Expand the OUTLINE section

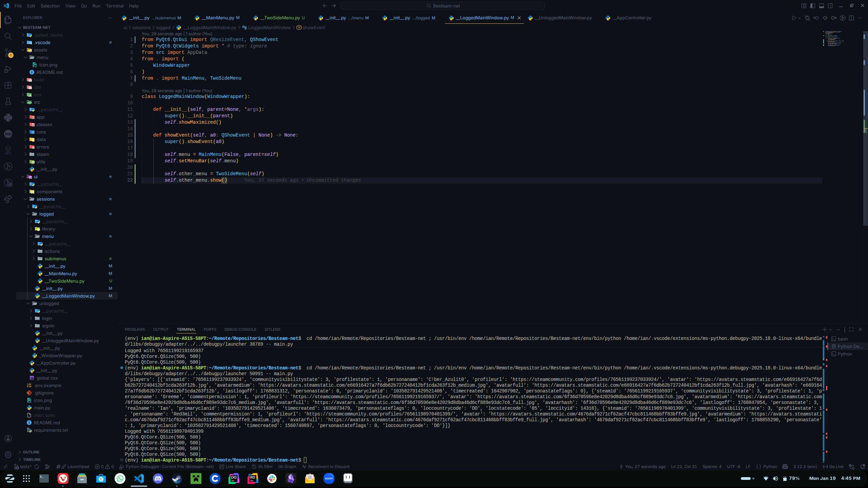[31, 452]
